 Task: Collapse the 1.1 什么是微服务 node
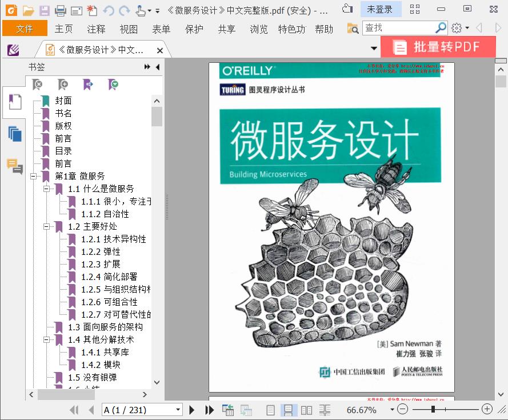click(x=47, y=189)
